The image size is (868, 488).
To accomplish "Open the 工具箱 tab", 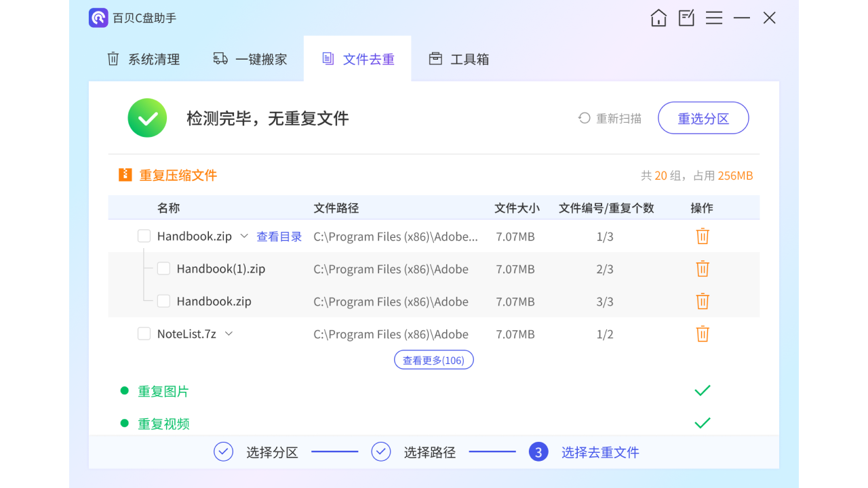I will [x=458, y=59].
